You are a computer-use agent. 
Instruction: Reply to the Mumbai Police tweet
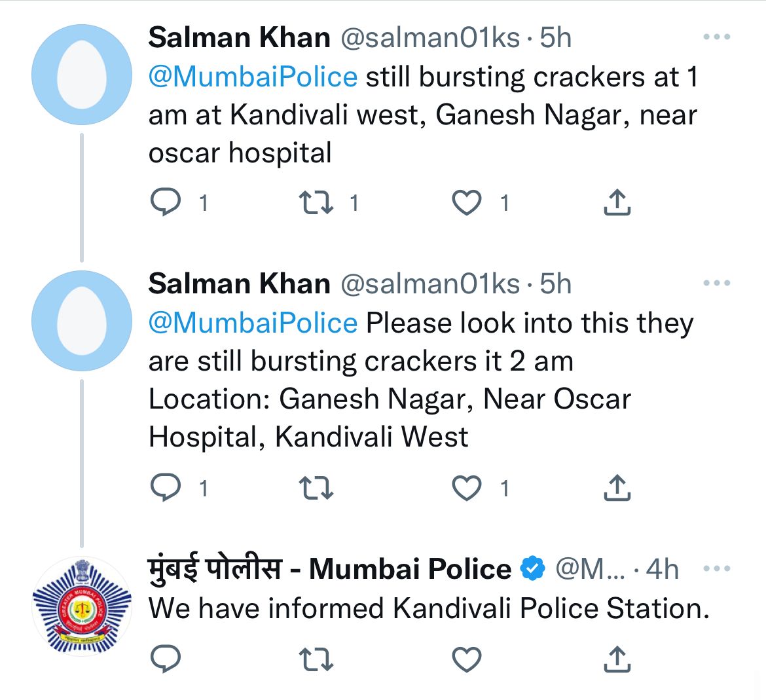(166, 659)
